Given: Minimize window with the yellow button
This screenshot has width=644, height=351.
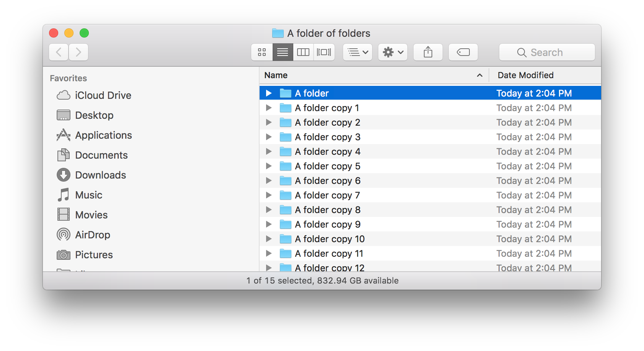Looking at the screenshot, I should pyautogui.click(x=69, y=33).
